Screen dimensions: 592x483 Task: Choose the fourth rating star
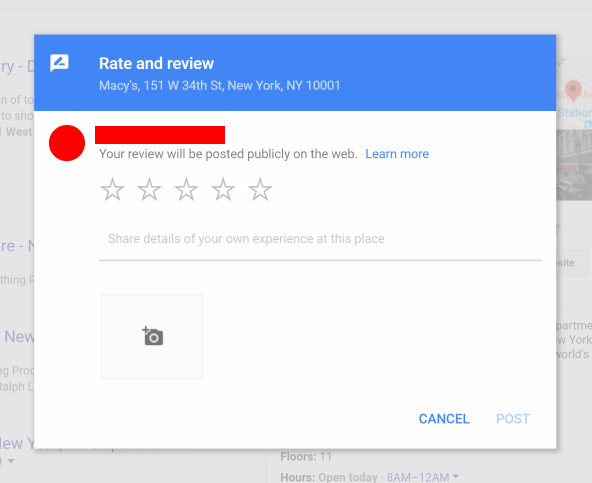tap(223, 189)
